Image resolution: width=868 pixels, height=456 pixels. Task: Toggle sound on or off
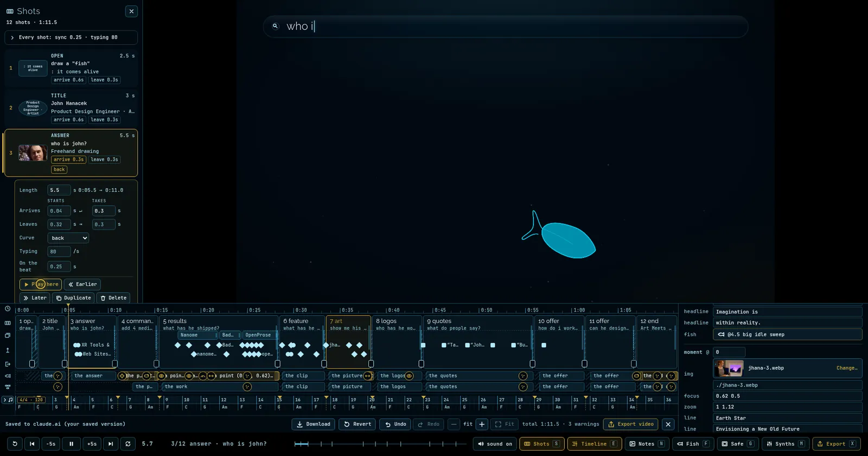(495, 444)
